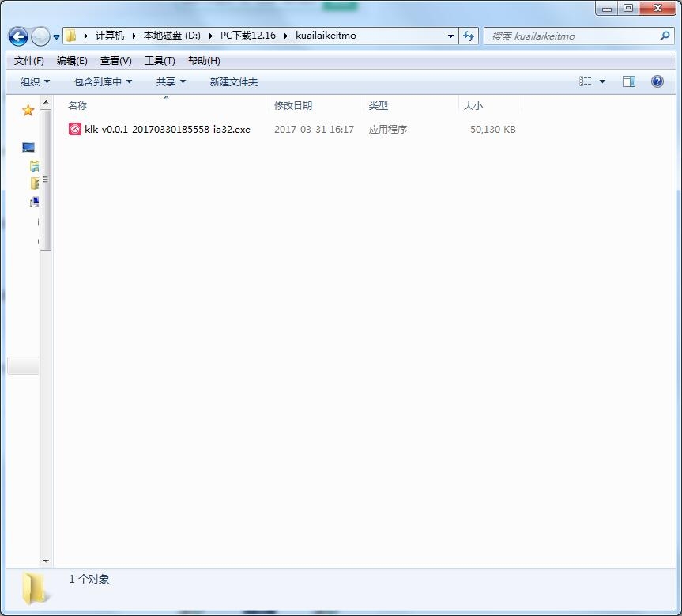Refresh the folder with refresh icon

tap(469, 36)
